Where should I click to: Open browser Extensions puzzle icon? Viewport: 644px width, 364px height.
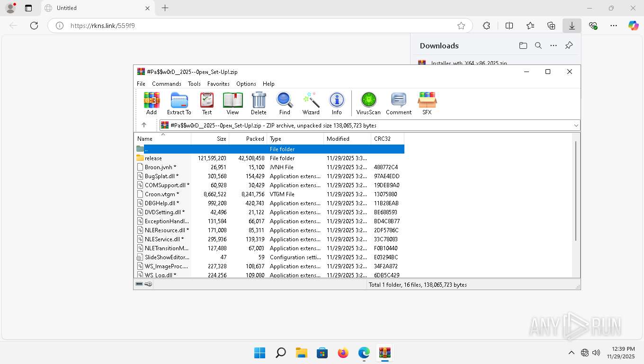486,26
